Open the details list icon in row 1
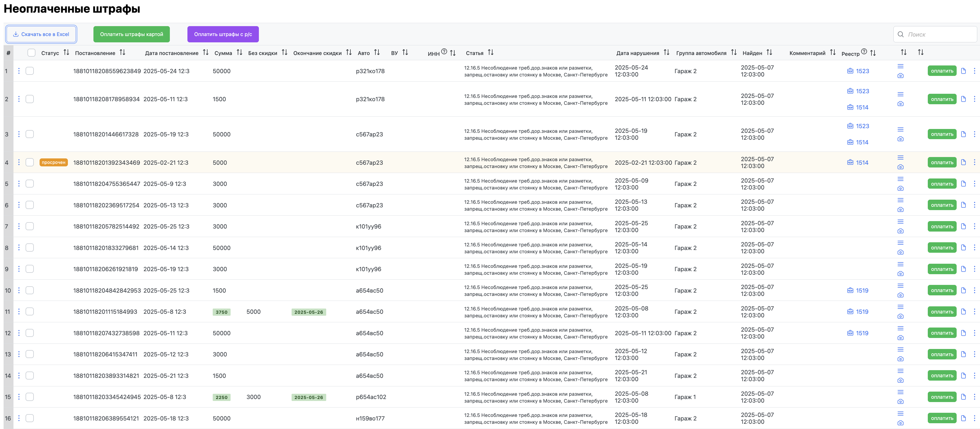This screenshot has height=429, width=980. [x=900, y=66]
